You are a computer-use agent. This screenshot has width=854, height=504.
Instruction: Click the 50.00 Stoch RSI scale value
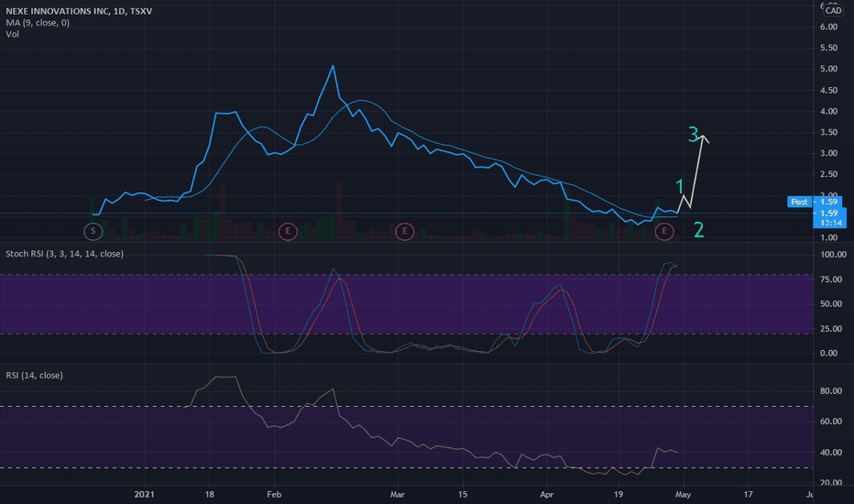[831, 304]
